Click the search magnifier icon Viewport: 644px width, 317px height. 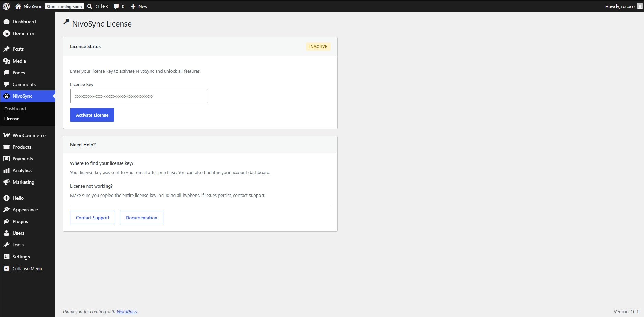[x=90, y=6]
